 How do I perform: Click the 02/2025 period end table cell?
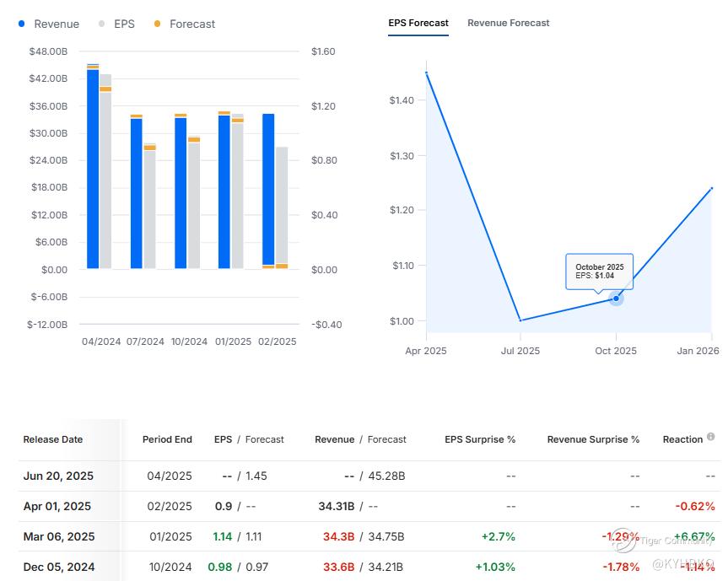pos(170,506)
